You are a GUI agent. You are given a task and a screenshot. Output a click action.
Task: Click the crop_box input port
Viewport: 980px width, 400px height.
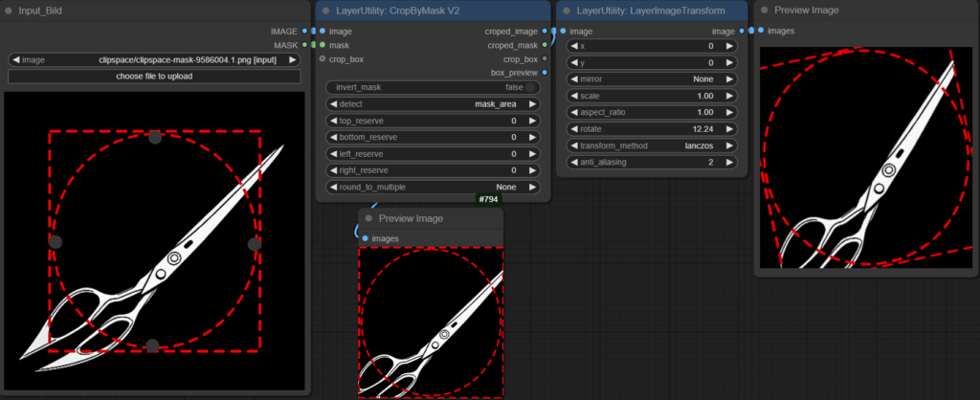[x=323, y=58]
